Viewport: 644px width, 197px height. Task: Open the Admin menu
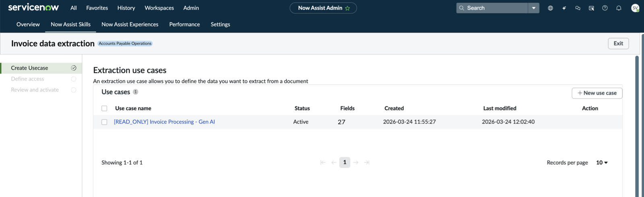click(x=191, y=8)
